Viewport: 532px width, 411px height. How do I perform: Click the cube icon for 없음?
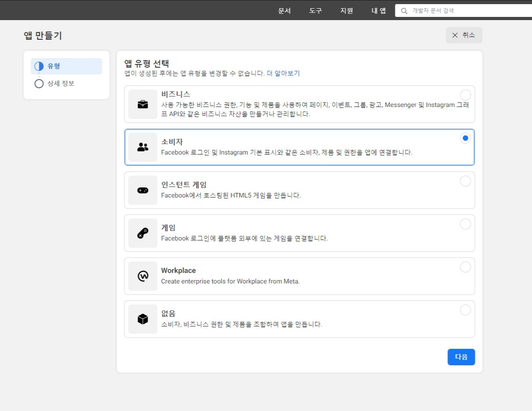[143, 319]
